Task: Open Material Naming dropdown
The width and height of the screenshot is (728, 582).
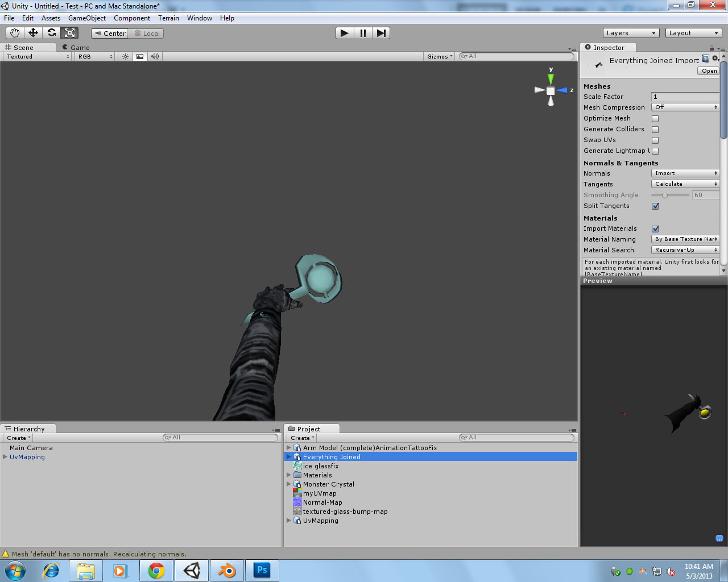Action: pos(685,239)
